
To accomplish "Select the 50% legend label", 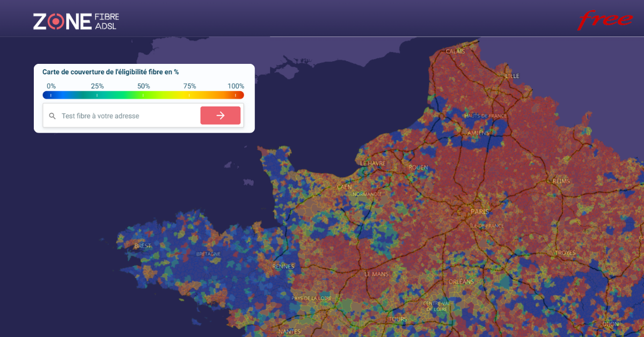I will (x=143, y=86).
